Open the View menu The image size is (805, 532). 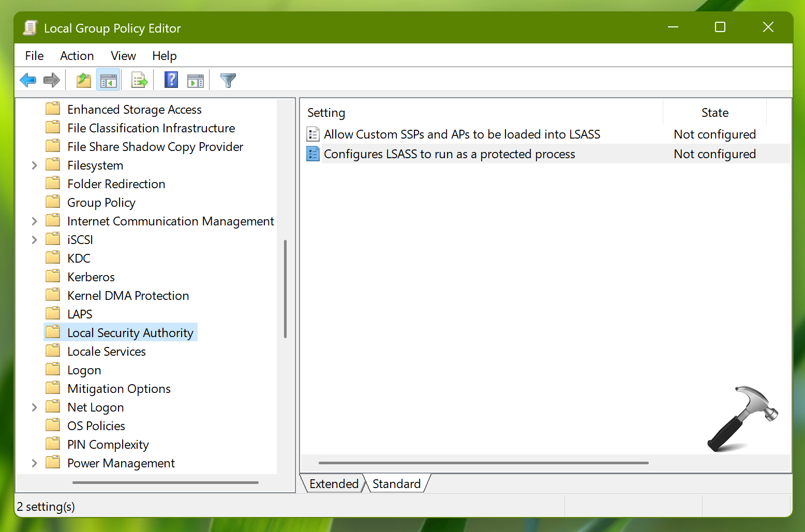[123, 56]
